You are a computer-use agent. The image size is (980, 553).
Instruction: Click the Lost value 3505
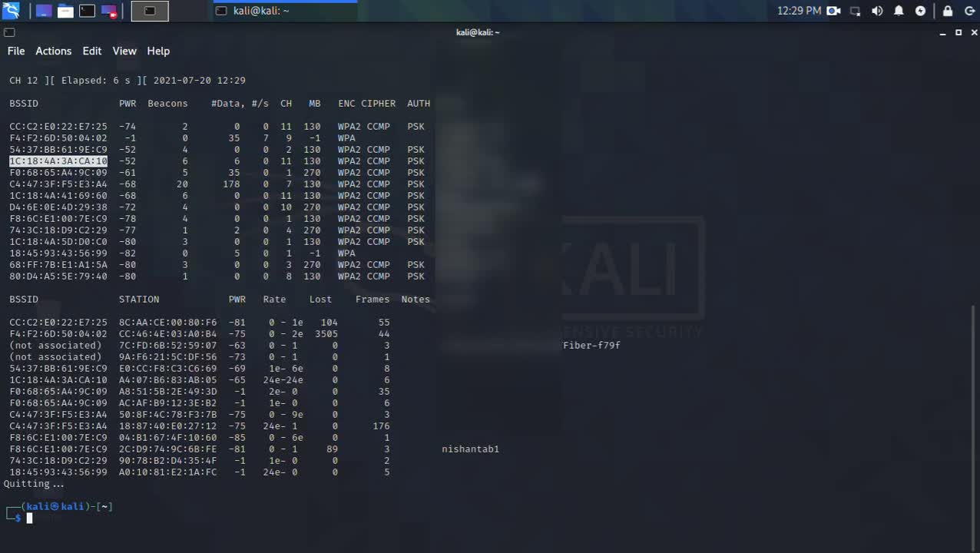(x=326, y=334)
